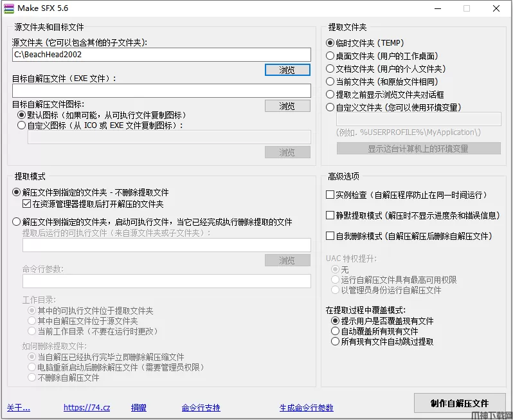Select 自定义图标 radio option
Viewport: 513px width, 420px height.
(22, 126)
